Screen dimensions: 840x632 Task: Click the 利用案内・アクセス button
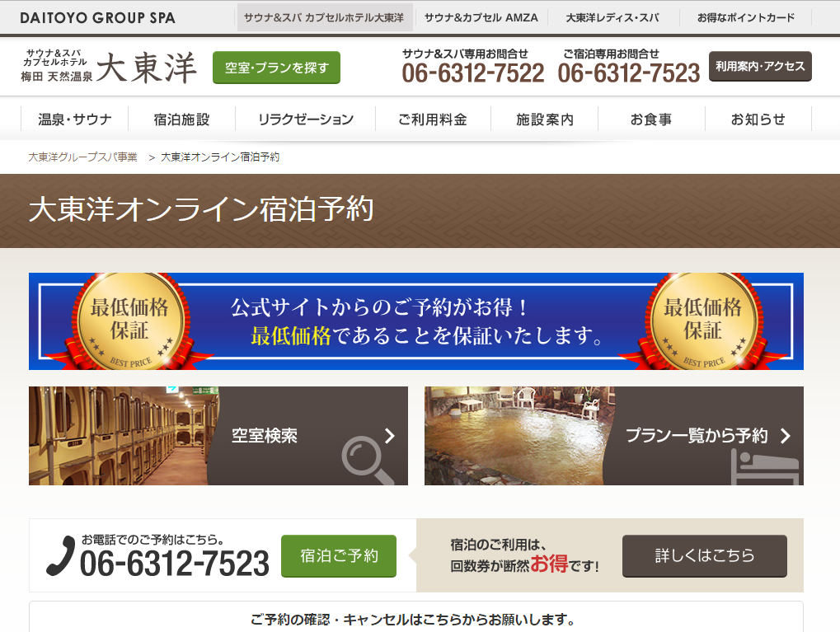[760, 67]
